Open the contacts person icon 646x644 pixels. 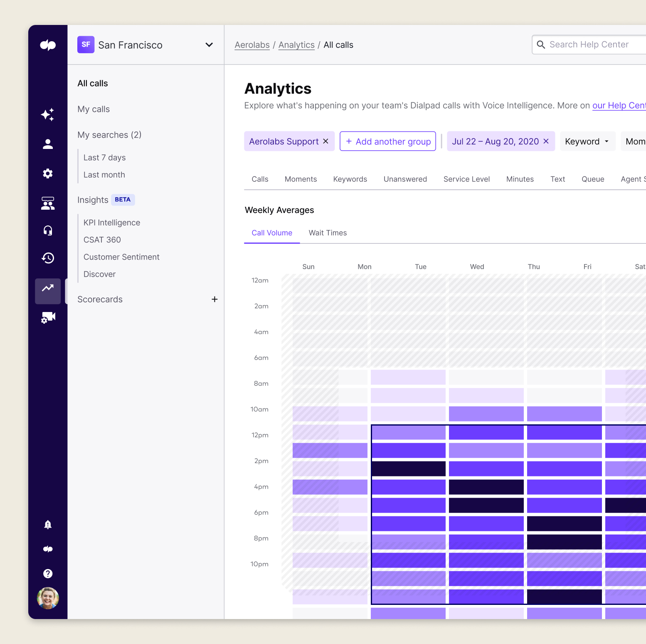click(48, 144)
